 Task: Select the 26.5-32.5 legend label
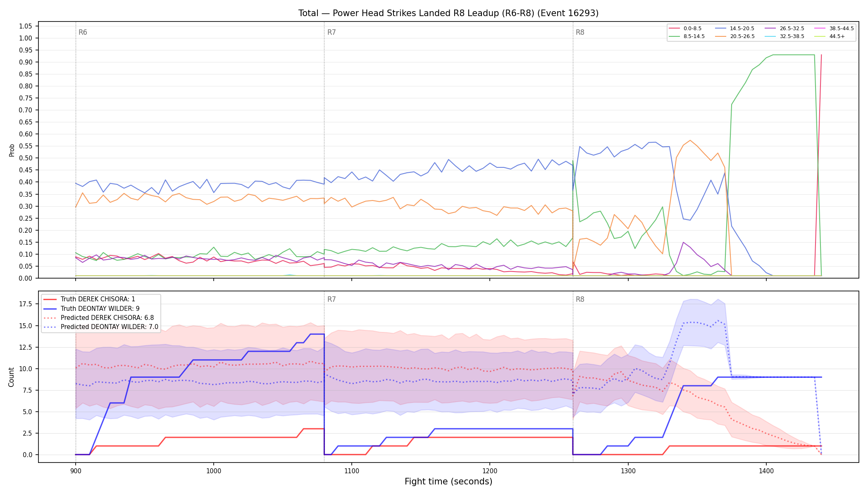click(x=792, y=29)
